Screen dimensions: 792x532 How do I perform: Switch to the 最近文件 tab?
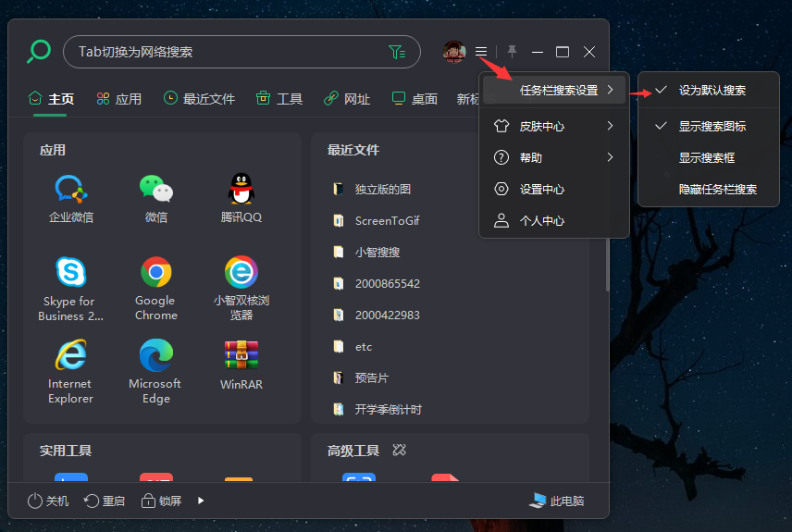click(199, 98)
